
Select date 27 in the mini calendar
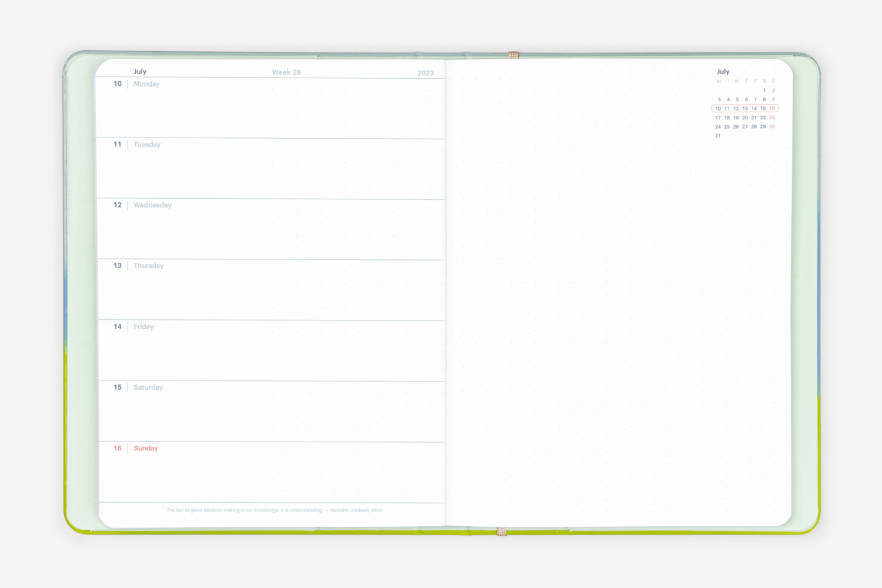point(745,126)
